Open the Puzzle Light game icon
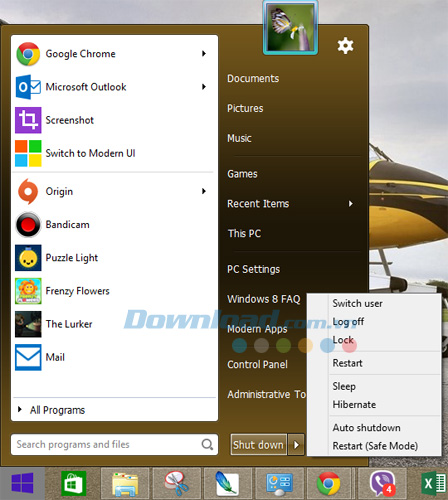Viewport: 448px width, 500px height. [x=28, y=258]
